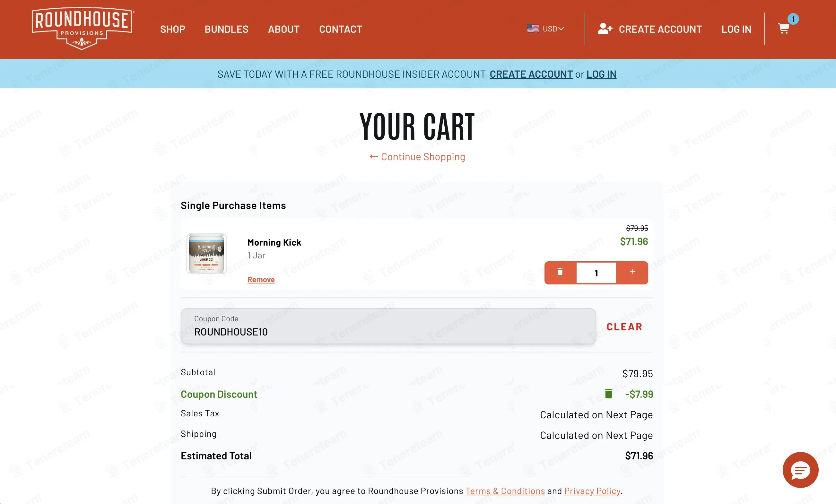836x504 pixels.
Task: Click Log In link in blue banner
Action: point(601,74)
